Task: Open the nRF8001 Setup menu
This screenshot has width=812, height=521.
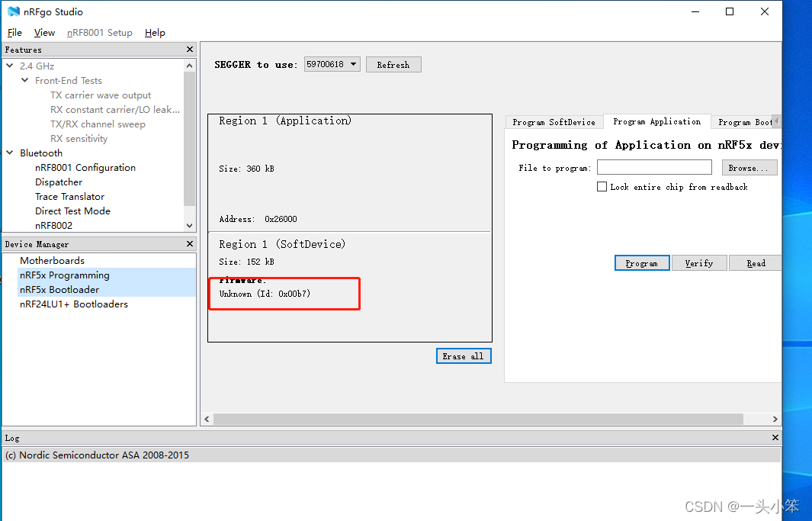Action: point(99,33)
